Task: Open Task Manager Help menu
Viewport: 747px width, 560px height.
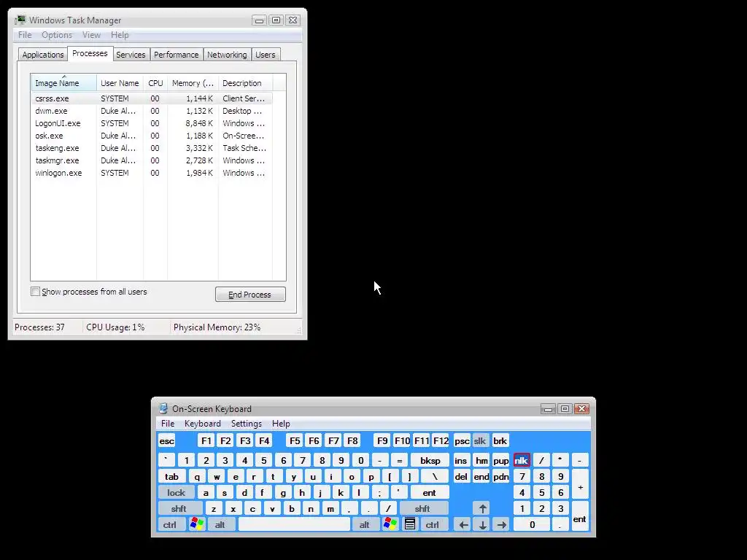Action: 120,35
